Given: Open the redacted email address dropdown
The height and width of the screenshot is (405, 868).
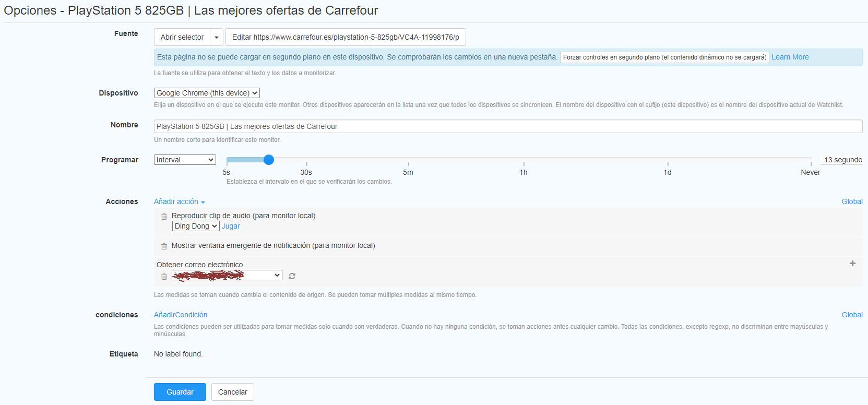Looking at the screenshot, I should 227,275.
